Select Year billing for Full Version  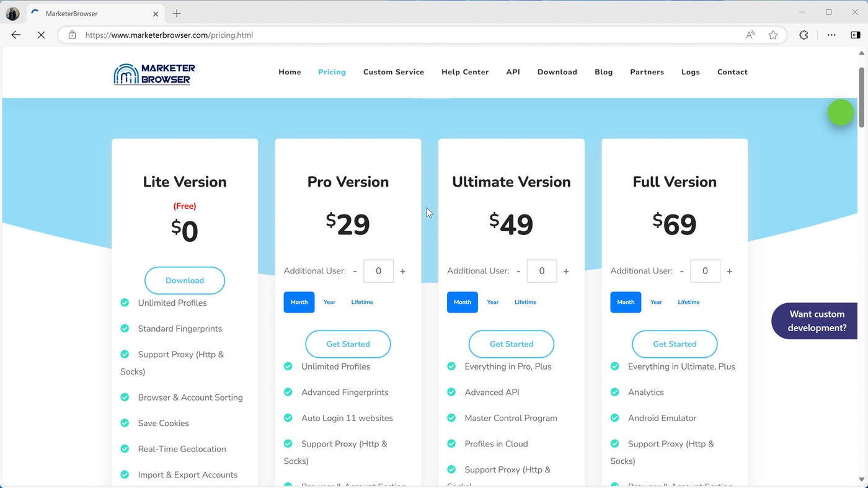point(656,302)
